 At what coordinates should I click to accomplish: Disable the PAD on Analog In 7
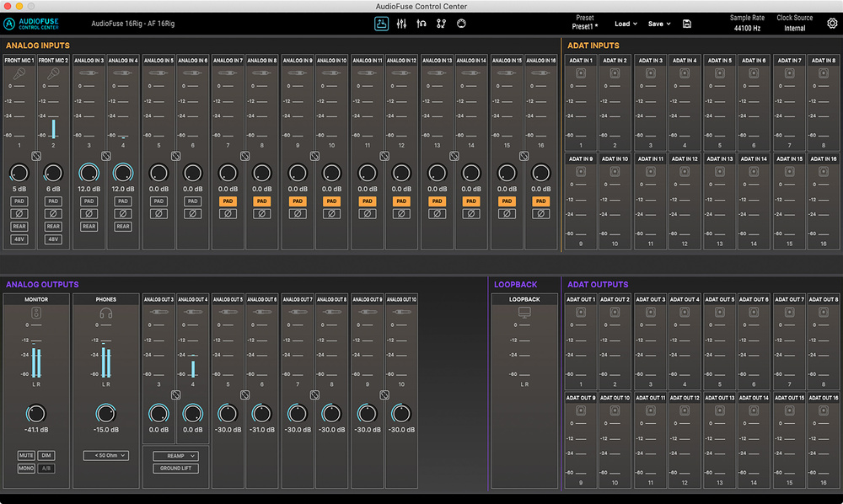228,201
